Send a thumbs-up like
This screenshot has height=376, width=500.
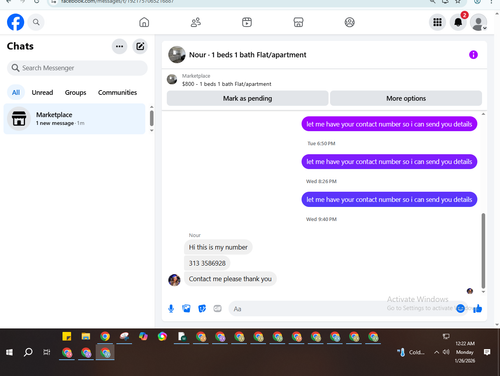(477, 309)
